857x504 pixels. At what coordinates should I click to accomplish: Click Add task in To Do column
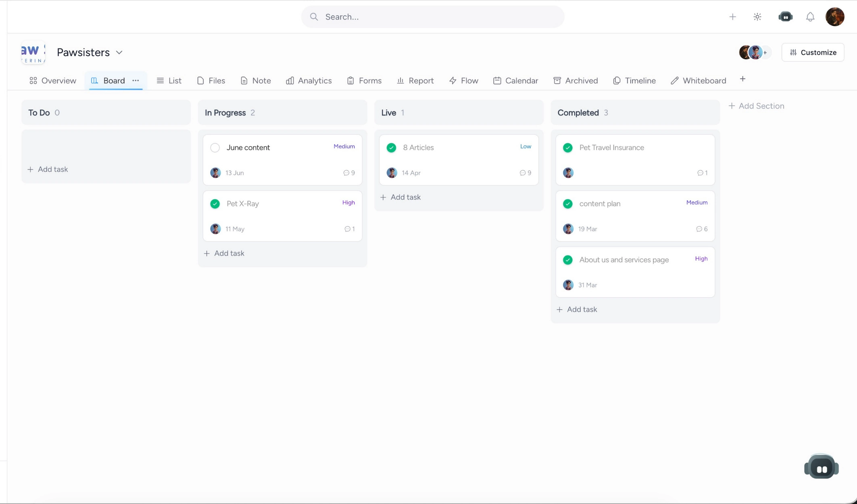pyautogui.click(x=48, y=169)
